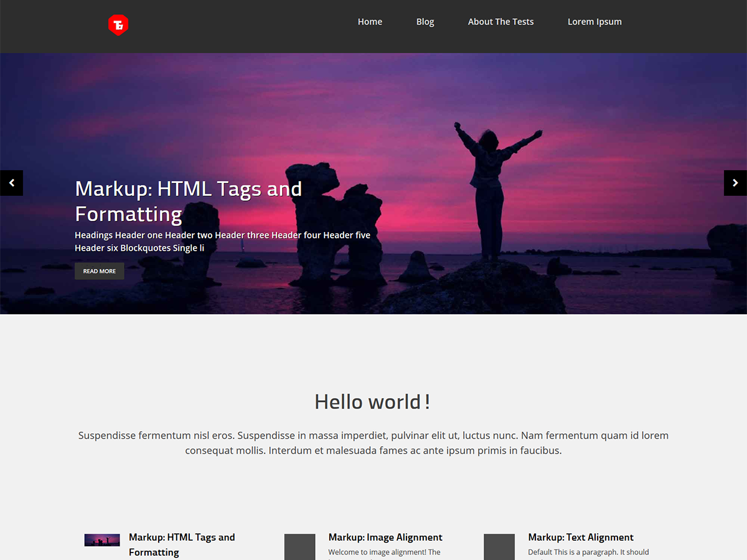Open the large slider headline about HTML Tags
The height and width of the screenshot is (560, 747).
coord(188,201)
